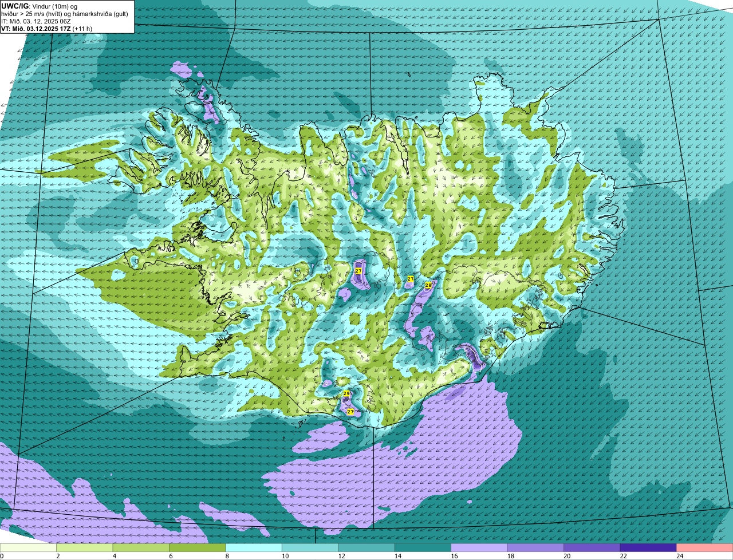Image resolution: width=733 pixels, height=560 pixels.
Task: Click the "IT: Mið. 03. 12. 2025 06Z" line
Action: click(36, 21)
